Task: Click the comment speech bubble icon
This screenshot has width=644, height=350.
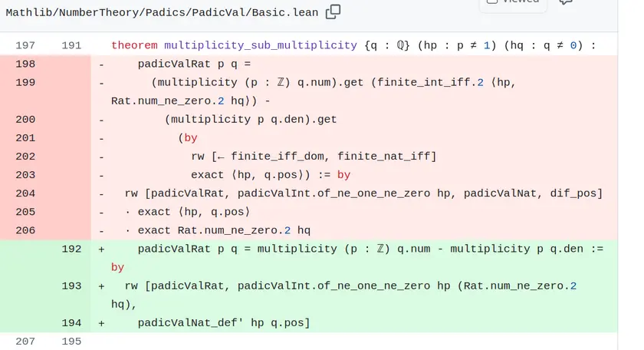Action: (566, 2)
